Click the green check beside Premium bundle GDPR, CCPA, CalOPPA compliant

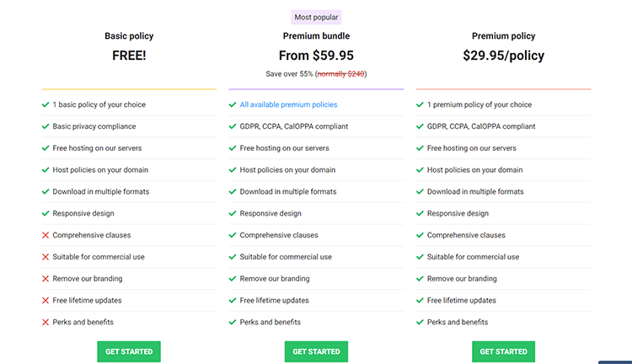coord(233,126)
